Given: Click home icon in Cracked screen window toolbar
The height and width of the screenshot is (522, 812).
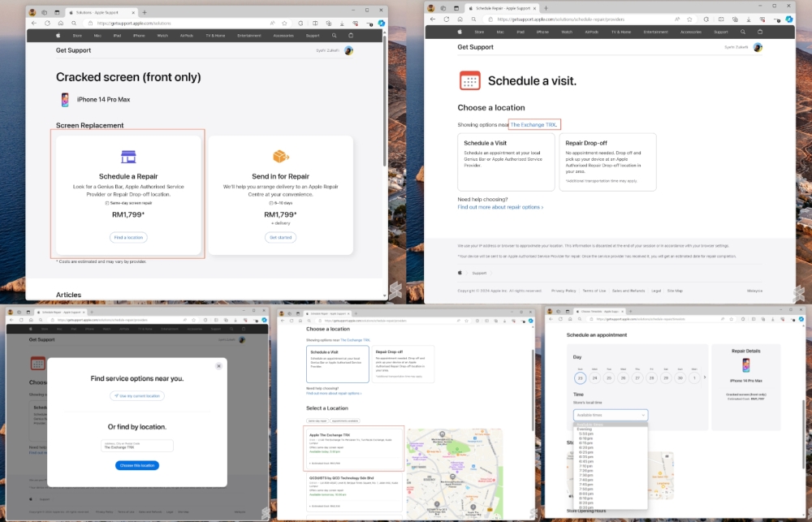Looking at the screenshot, I should click(x=61, y=24).
